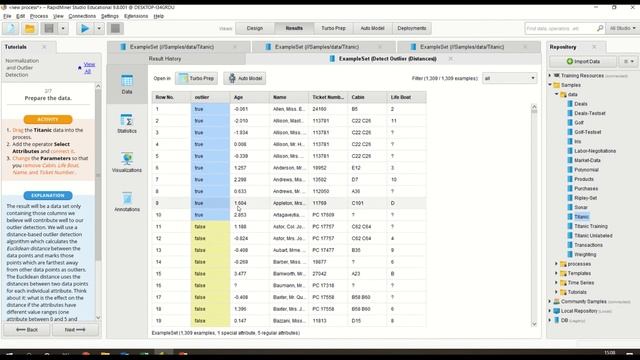This screenshot has width=640, height=360.
Task: Stop the process with the stop button
Action: [x=116, y=29]
